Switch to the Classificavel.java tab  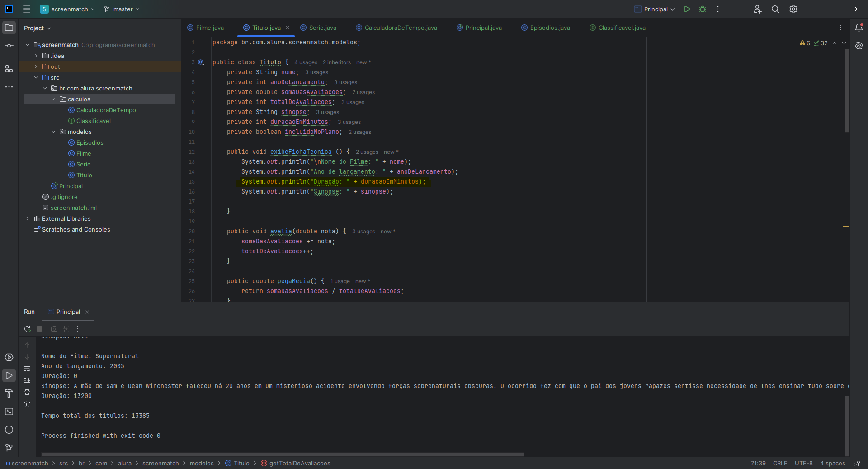tap(618, 28)
